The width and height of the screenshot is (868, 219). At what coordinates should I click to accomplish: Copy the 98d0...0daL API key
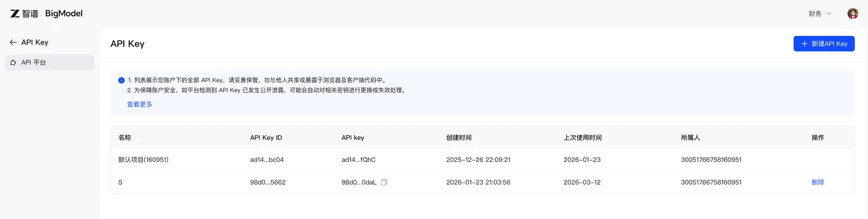click(384, 183)
